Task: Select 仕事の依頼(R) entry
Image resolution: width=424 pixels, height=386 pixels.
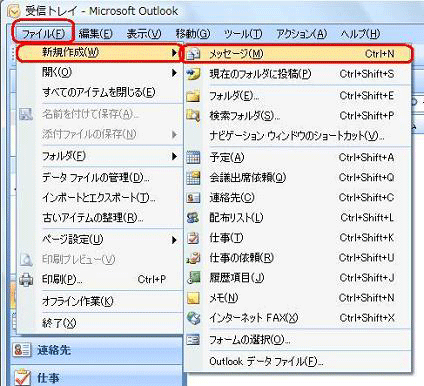Action: click(x=298, y=258)
